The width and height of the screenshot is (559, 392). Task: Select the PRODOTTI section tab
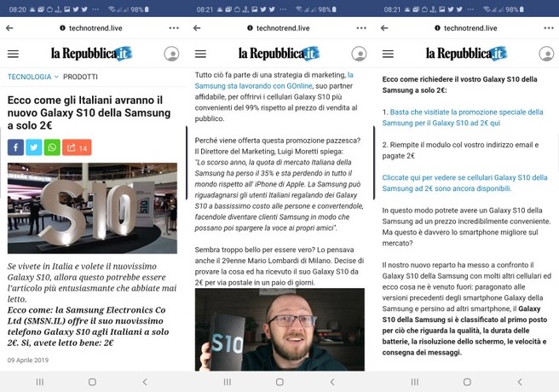point(80,77)
